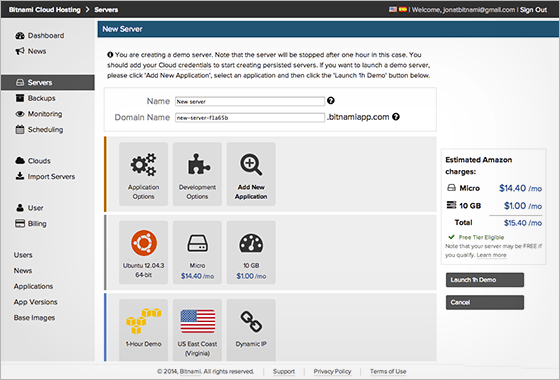Click Micro $14.40 /mo charge line
Image resolution: width=560 pixels, height=380 pixels.
(x=494, y=188)
